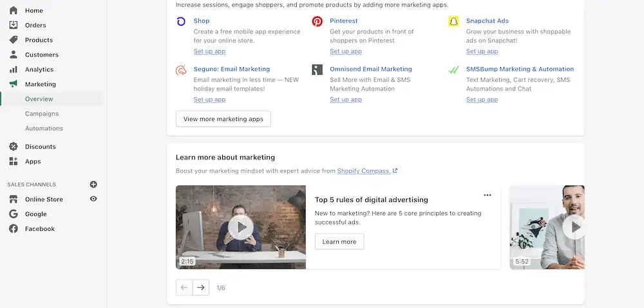Viewport: 644px width, 308px height.
Task: Click the Home house icon in sidebar
Action: (x=14, y=10)
